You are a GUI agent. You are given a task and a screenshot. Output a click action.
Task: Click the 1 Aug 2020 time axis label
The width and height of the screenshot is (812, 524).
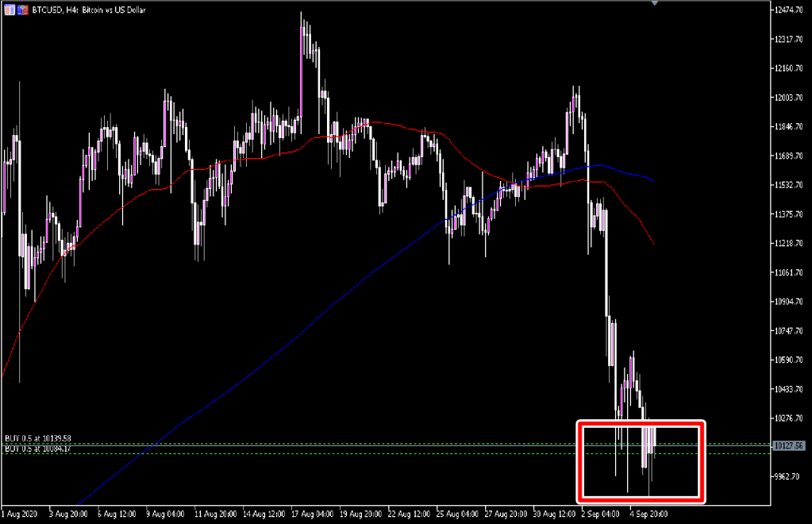click(20, 514)
